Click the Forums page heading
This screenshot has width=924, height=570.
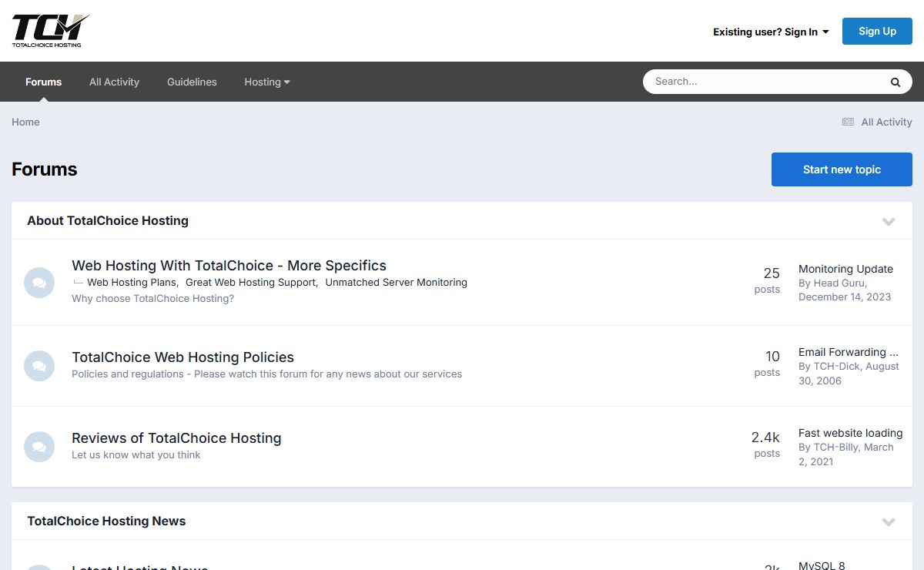(x=45, y=169)
